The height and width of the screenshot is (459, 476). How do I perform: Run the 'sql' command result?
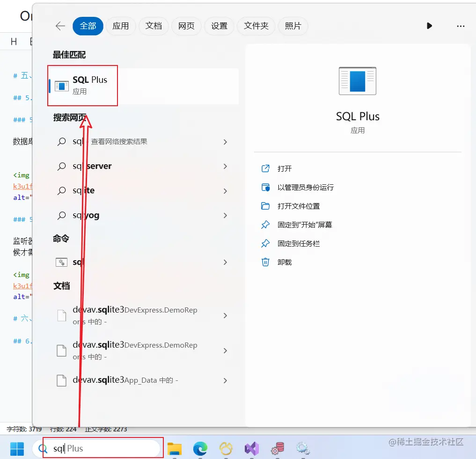coord(143,262)
